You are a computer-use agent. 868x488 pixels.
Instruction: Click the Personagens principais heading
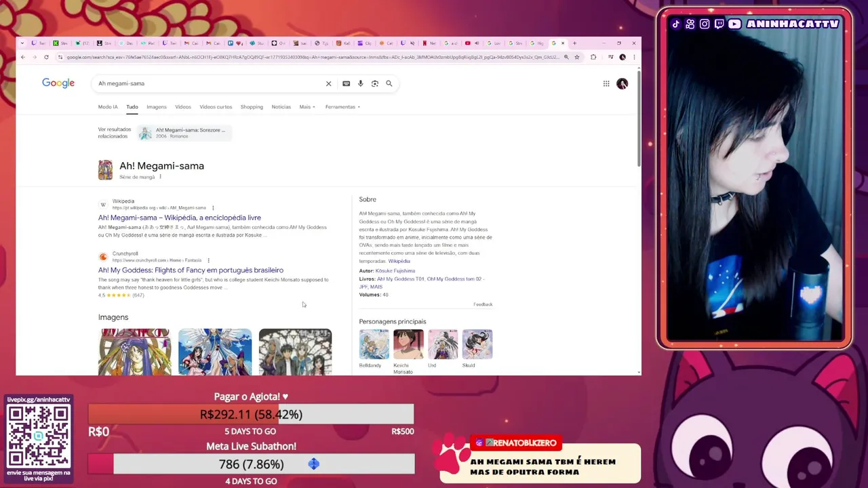[x=393, y=321]
